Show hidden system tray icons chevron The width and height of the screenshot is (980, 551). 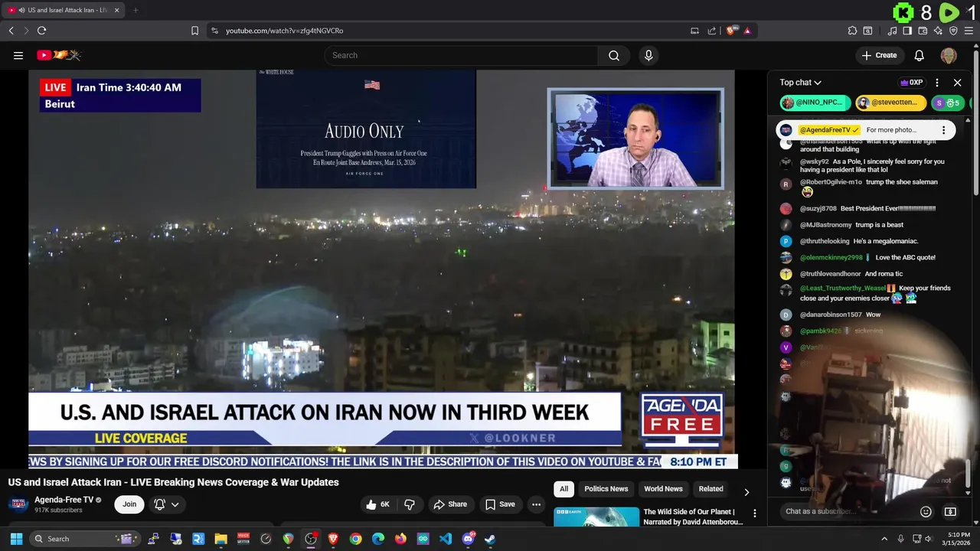click(x=884, y=539)
